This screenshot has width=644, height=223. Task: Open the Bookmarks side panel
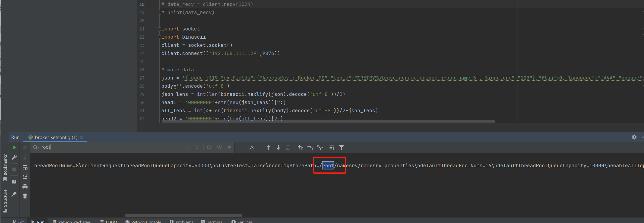point(5,167)
